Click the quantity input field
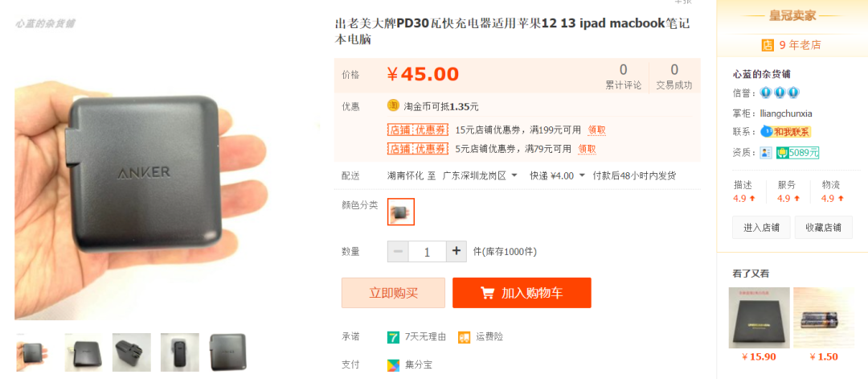The image size is (868, 379). pos(428,252)
